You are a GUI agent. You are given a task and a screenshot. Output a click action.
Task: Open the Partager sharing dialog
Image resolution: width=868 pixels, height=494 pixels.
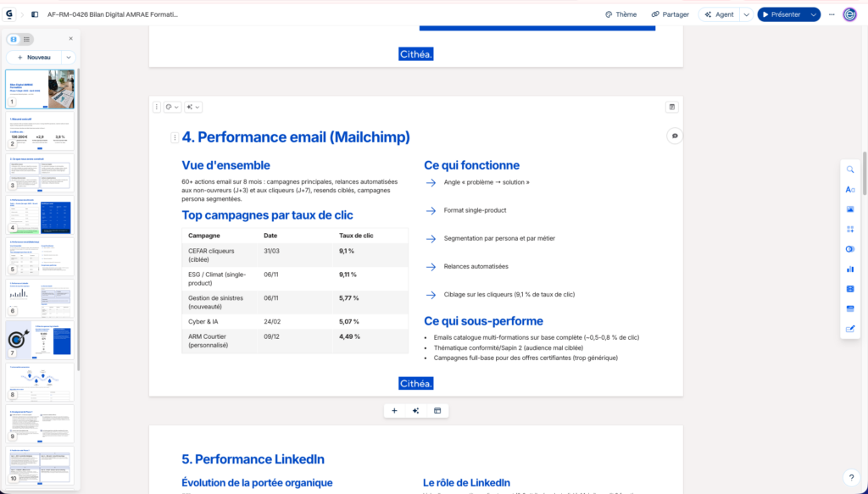point(670,14)
